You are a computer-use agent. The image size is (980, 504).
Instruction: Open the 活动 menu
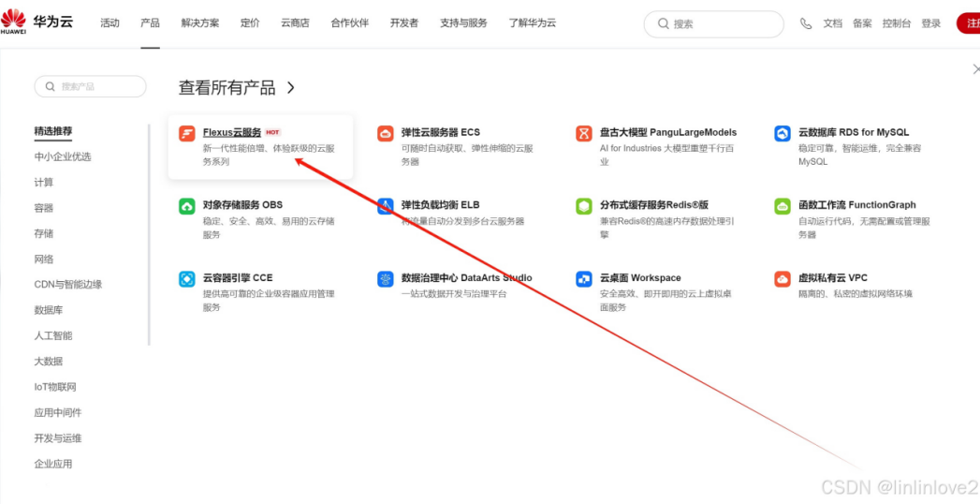110,23
